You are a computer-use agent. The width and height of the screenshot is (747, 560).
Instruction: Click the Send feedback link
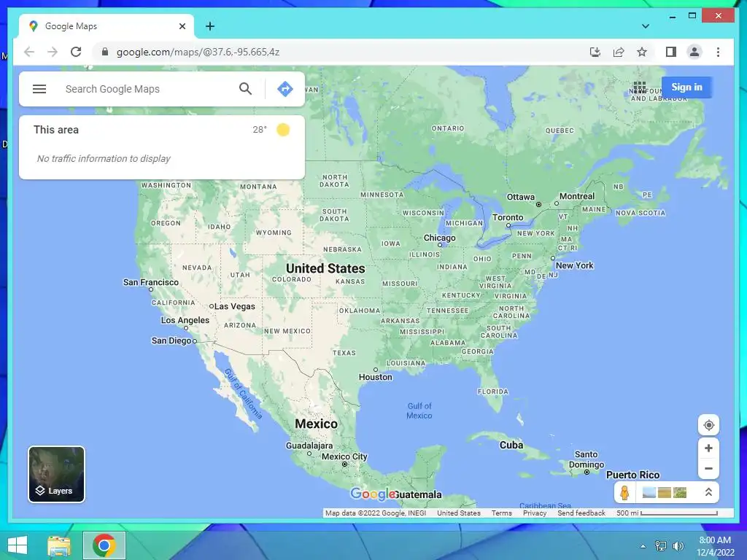click(581, 513)
